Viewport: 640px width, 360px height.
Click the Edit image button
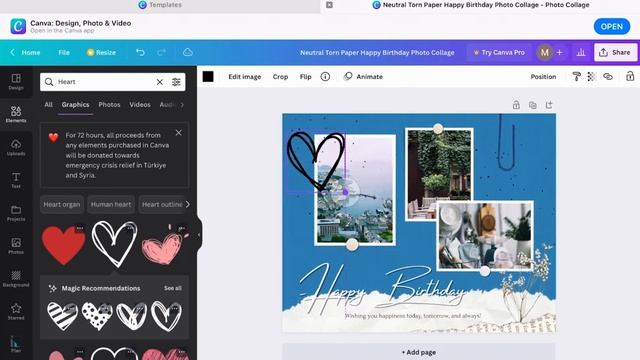[244, 76]
